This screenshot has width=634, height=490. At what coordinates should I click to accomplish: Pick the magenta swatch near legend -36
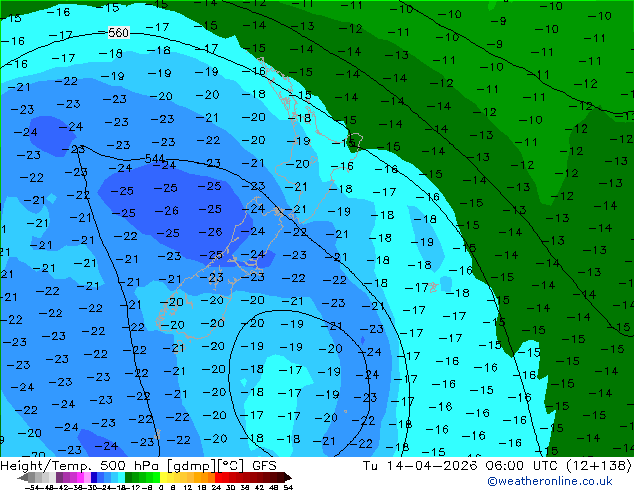point(80,477)
